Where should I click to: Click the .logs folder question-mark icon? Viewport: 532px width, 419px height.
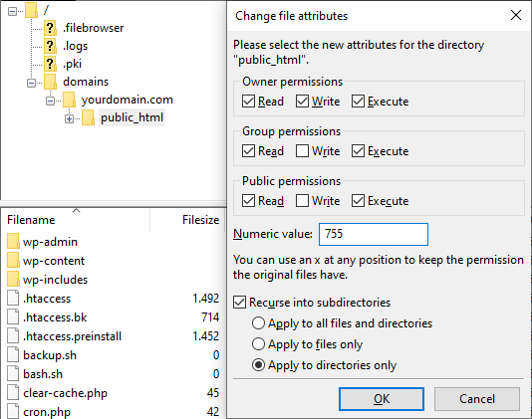coord(50,46)
